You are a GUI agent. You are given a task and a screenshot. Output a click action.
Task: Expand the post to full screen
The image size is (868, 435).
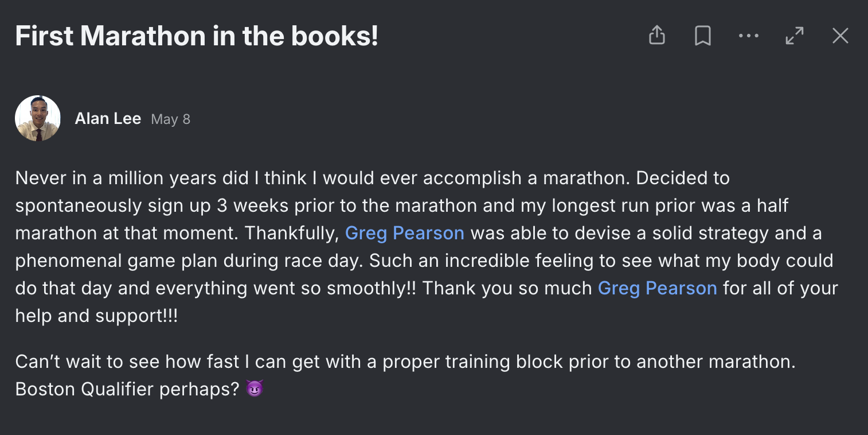point(794,36)
